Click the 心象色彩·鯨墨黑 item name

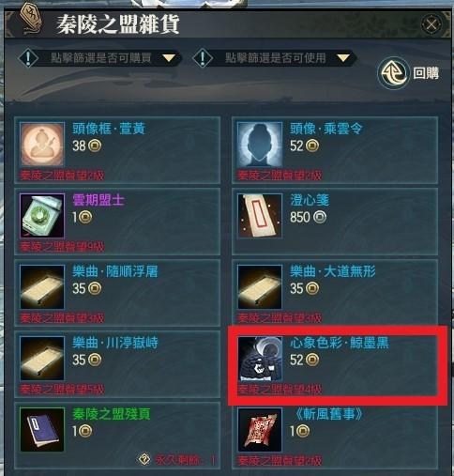[x=340, y=343]
